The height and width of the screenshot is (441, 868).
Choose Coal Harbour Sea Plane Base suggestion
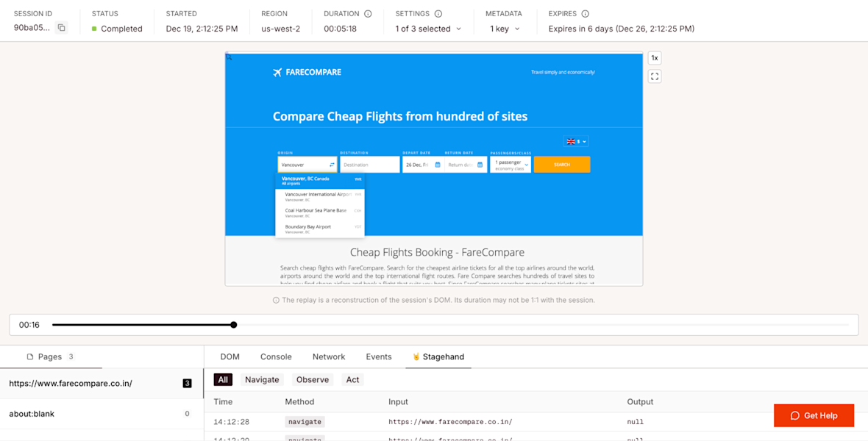tap(321, 212)
